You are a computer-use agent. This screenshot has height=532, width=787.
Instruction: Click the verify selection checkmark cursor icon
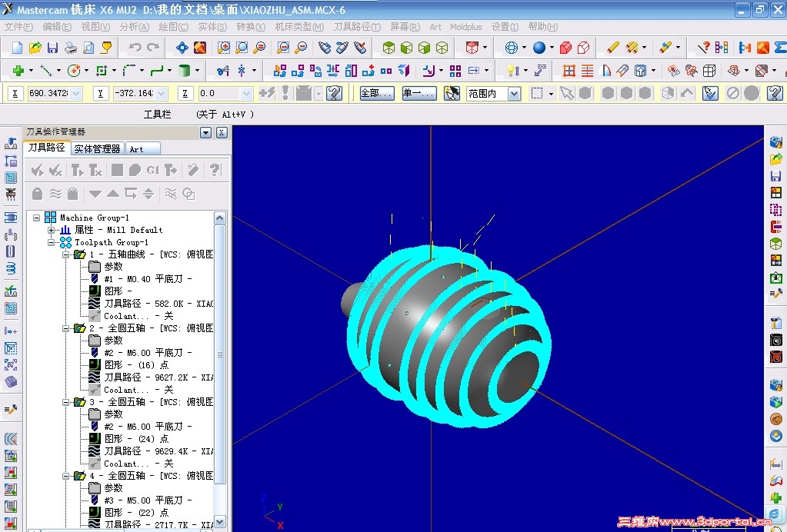[710, 93]
